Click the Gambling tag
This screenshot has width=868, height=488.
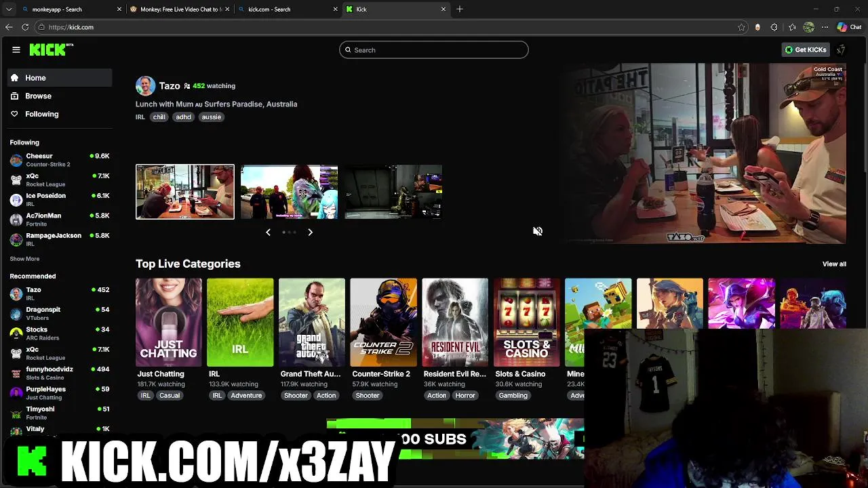click(513, 396)
